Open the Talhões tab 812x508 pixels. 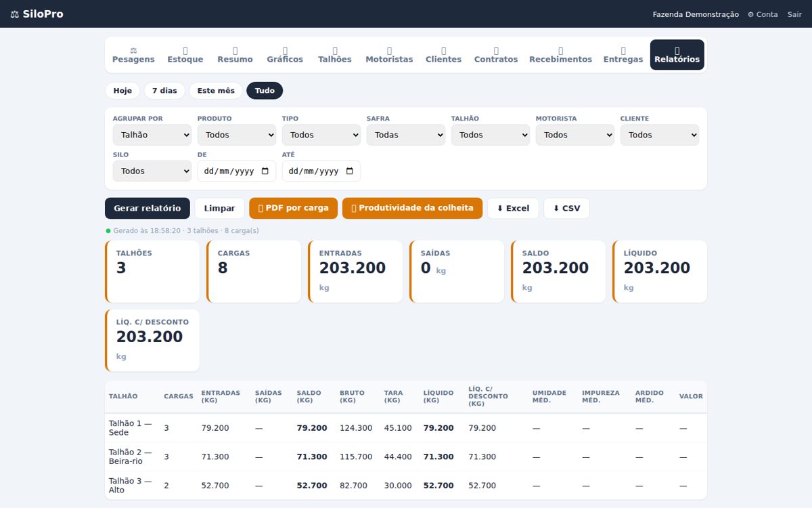[335, 55]
